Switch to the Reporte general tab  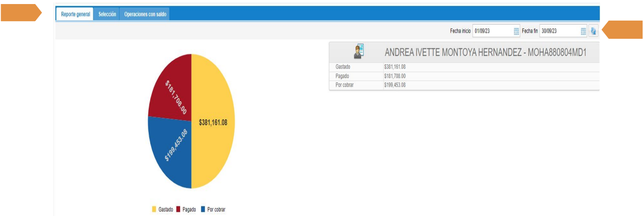coord(75,14)
